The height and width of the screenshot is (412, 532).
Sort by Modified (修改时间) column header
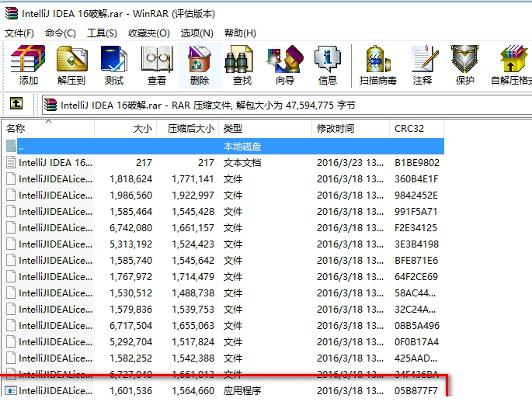pyautogui.click(x=350, y=129)
